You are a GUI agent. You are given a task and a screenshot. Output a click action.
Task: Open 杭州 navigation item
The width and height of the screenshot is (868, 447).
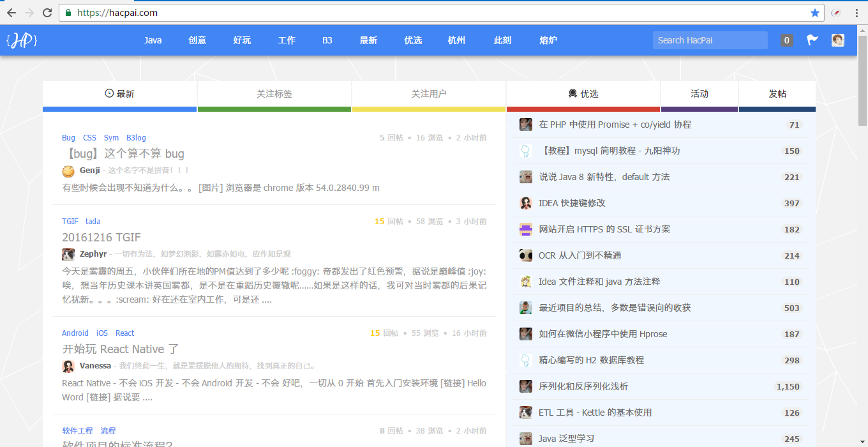pyautogui.click(x=456, y=40)
